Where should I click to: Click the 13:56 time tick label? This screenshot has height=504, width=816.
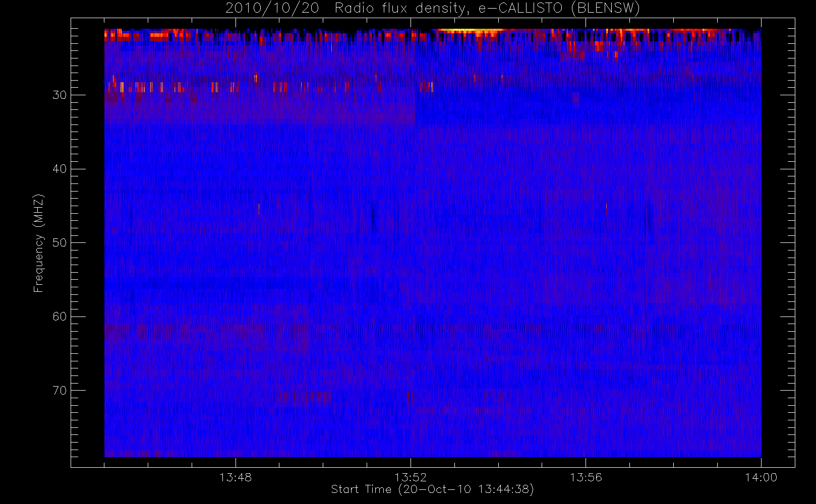(586, 477)
